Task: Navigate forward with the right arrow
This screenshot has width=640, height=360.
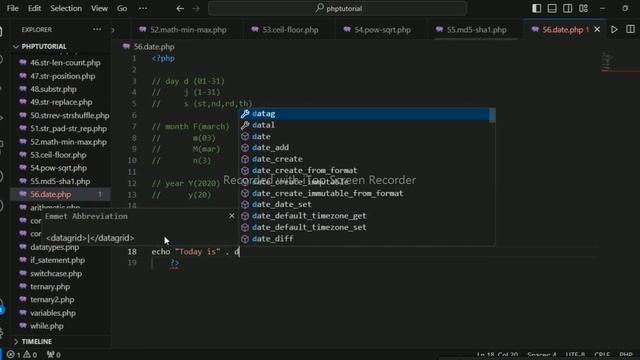Action: coord(196,8)
